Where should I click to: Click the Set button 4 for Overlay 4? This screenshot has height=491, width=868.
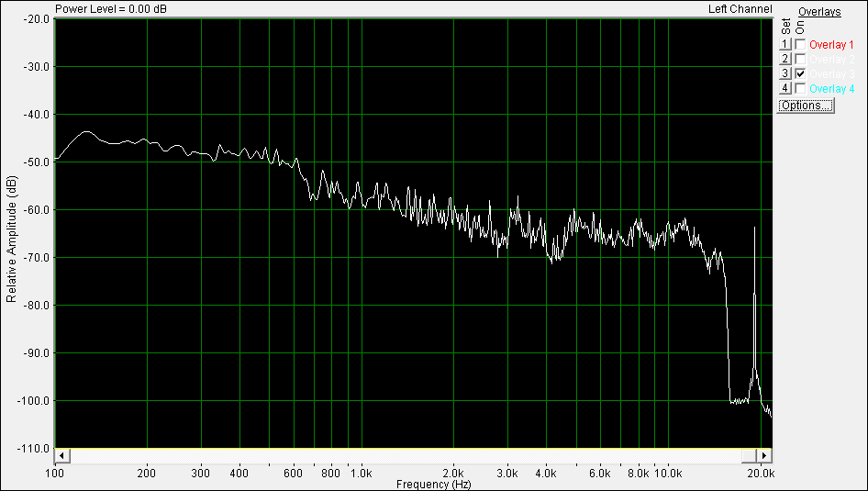(785, 87)
